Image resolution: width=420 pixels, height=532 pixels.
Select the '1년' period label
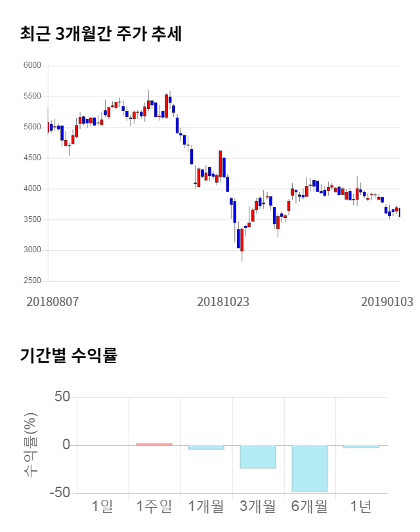click(x=362, y=506)
